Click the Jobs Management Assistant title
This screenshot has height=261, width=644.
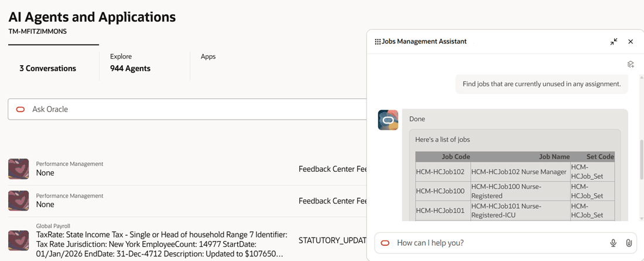[424, 42]
